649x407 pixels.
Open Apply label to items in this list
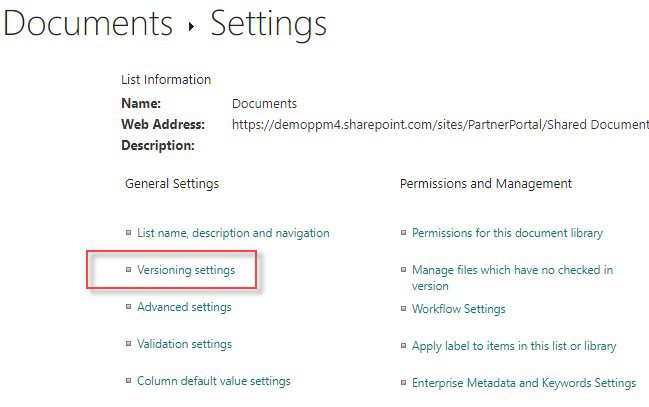[514, 346]
